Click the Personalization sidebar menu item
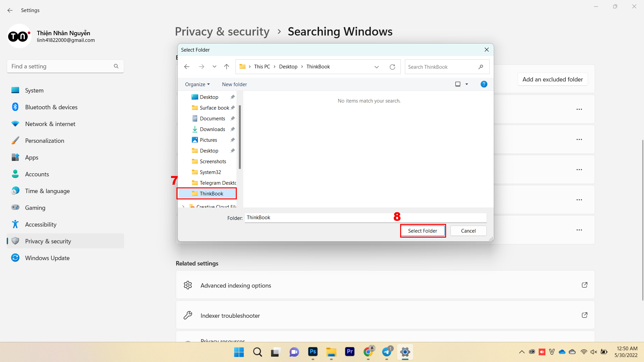This screenshot has width=644, height=362. 45,140
